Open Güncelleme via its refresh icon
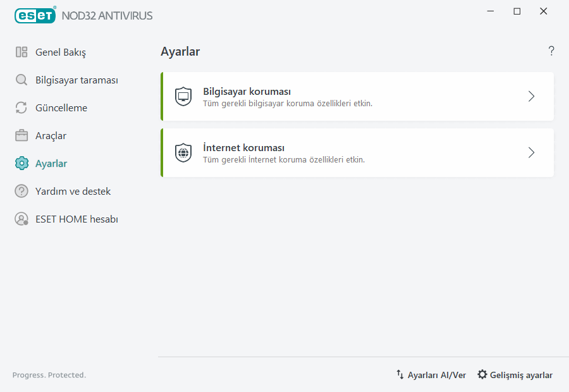The image size is (569, 392). pyautogui.click(x=21, y=107)
